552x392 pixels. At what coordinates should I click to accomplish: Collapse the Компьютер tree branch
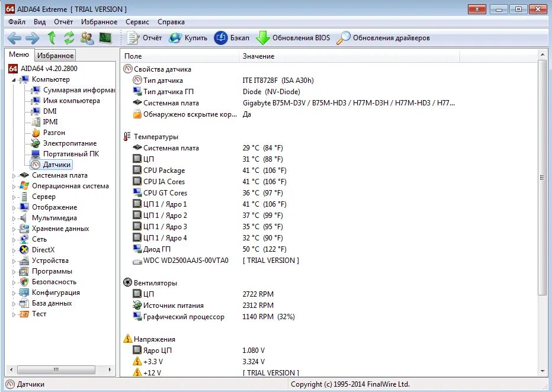coord(14,80)
